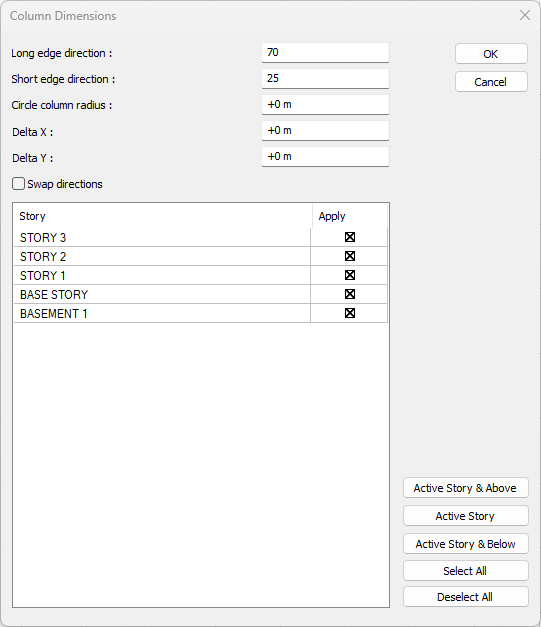Uncheck Apply for BASE STORY
Screen dimensions: 541x627
pos(350,294)
